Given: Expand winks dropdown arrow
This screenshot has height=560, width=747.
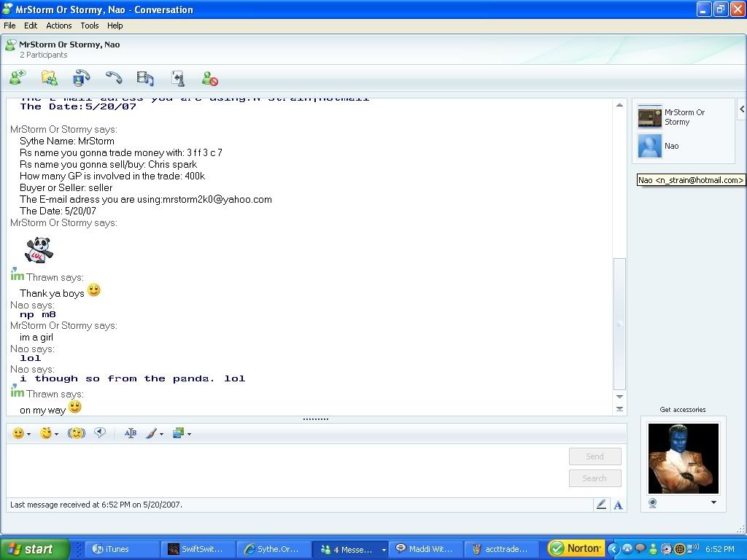Looking at the screenshot, I should point(56,435).
